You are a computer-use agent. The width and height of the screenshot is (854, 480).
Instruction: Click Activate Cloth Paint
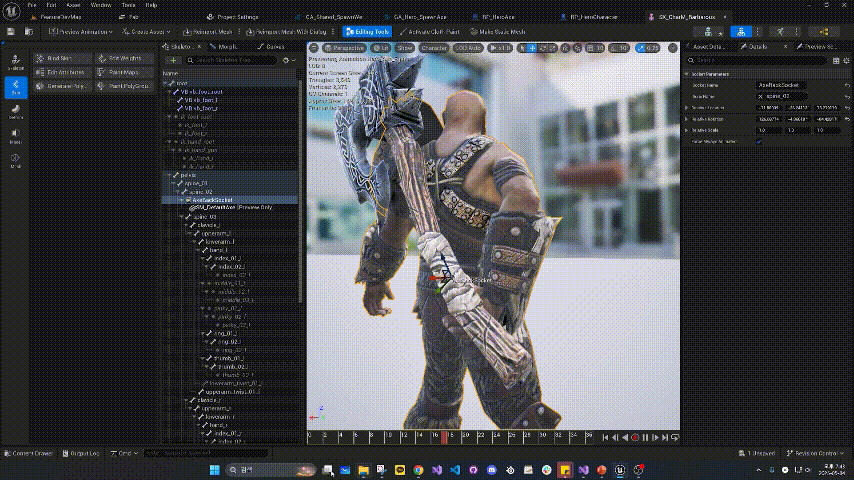pyautogui.click(x=429, y=32)
